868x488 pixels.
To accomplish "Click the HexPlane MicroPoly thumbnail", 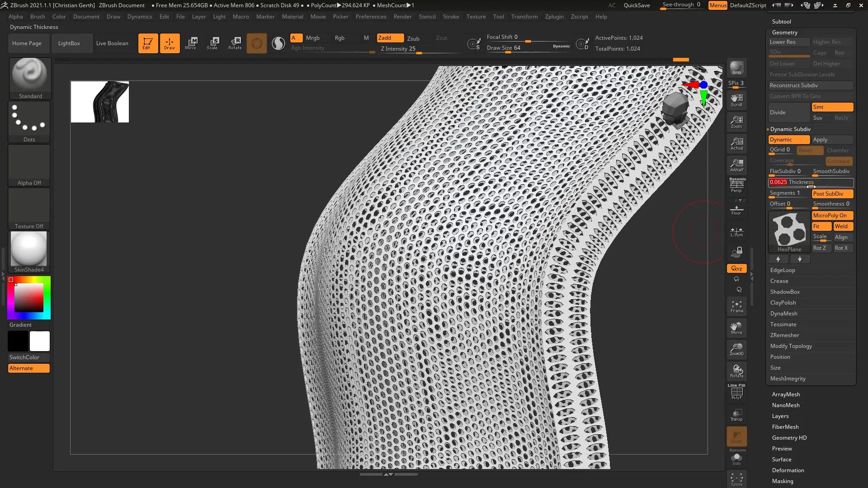I will [789, 232].
